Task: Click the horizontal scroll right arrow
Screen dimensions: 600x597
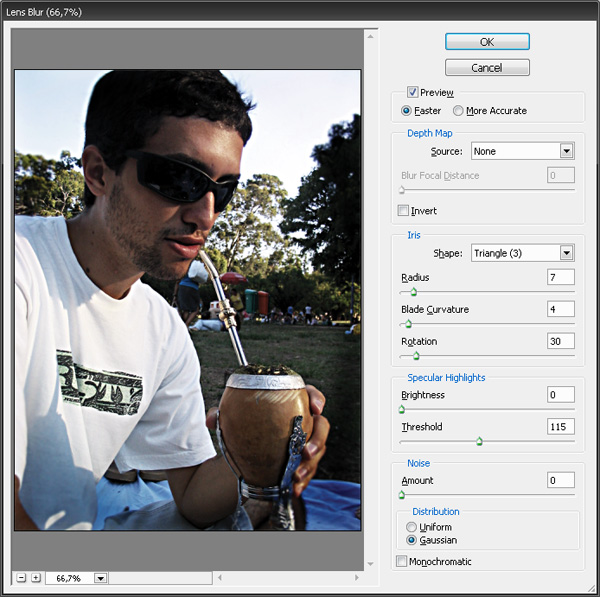Action: pos(357,577)
